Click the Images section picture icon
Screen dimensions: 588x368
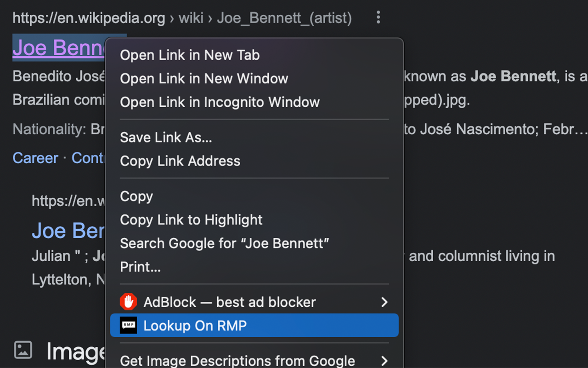pos(23,350)
